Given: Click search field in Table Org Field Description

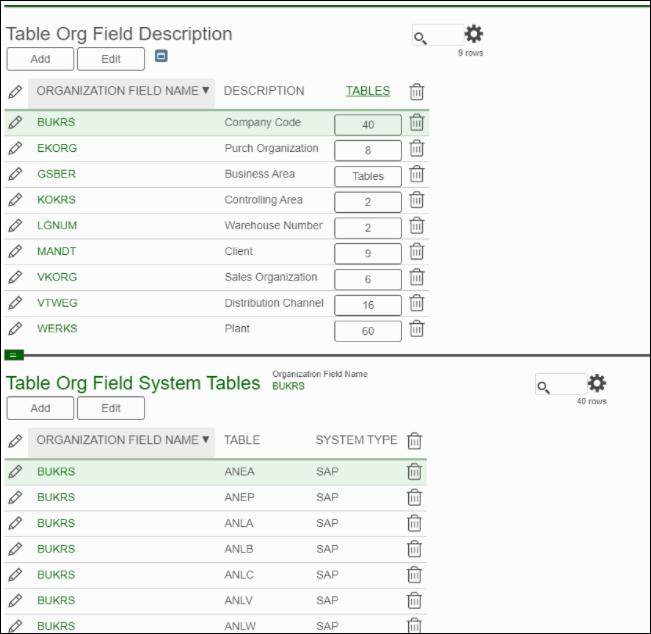Looking at the screenshot, I should pos(438,35).
